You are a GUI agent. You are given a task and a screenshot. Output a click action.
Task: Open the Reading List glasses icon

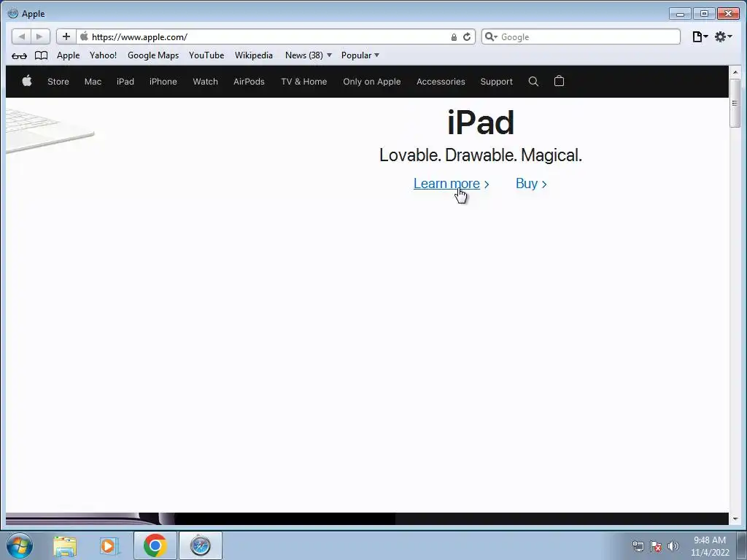pyautogui.click(x=19, y=55)
